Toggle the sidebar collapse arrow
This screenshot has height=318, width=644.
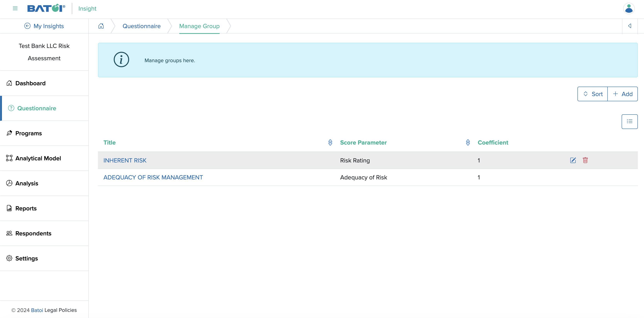point(630,26)
